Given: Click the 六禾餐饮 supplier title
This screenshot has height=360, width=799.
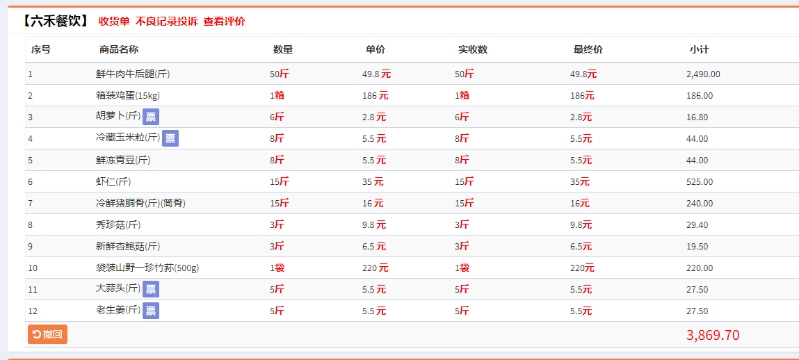Looking at the screenshot, I should tap(56, 21).
